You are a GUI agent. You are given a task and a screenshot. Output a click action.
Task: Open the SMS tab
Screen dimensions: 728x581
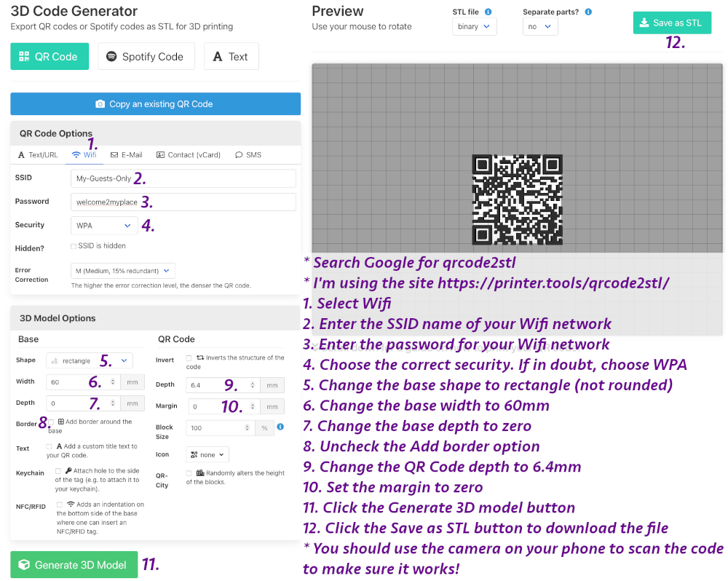pos(248,155)
